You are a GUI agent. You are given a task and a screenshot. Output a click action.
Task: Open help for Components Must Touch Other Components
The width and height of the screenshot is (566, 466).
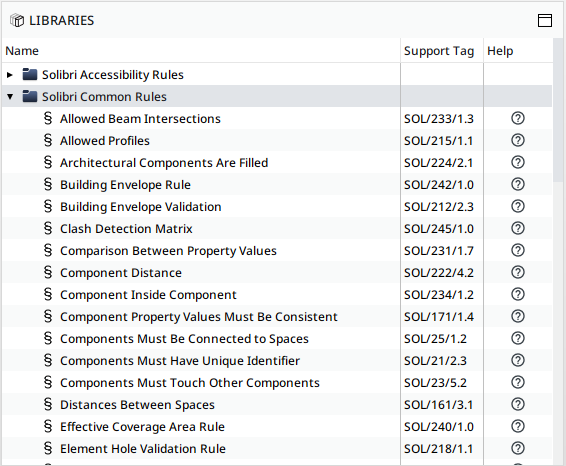tap(518, 383)
